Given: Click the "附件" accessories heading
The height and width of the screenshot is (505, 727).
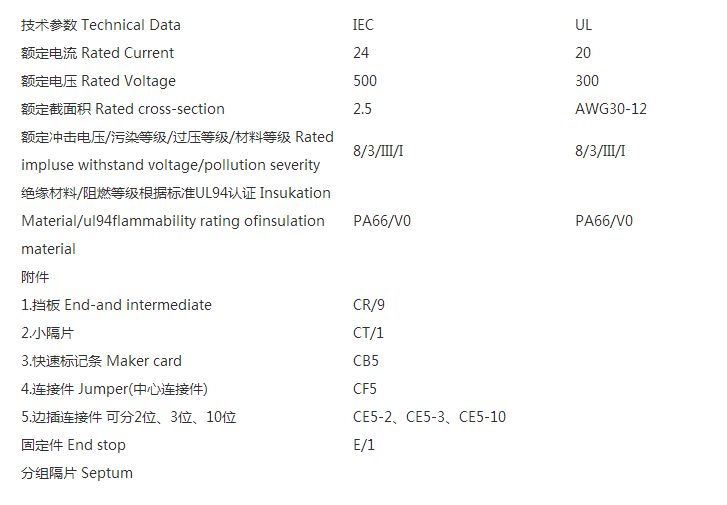Looking at the screenshot, I should pos(35,277).
